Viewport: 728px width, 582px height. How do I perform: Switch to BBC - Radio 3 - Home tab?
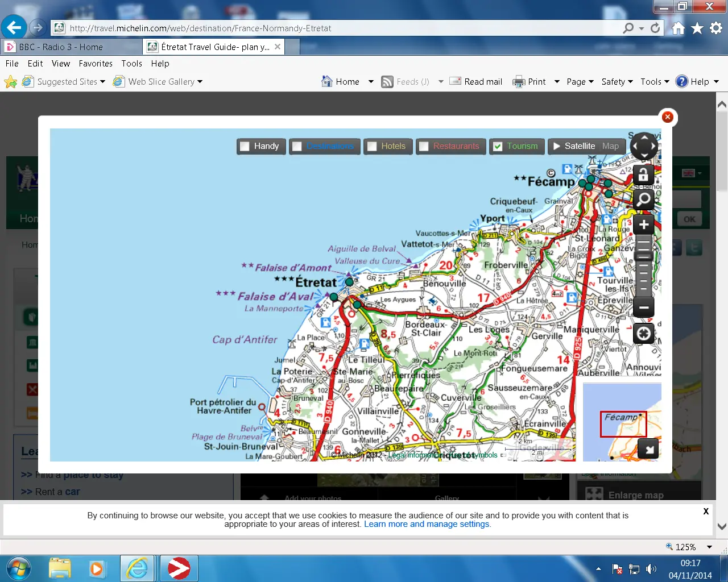point(71,47)
